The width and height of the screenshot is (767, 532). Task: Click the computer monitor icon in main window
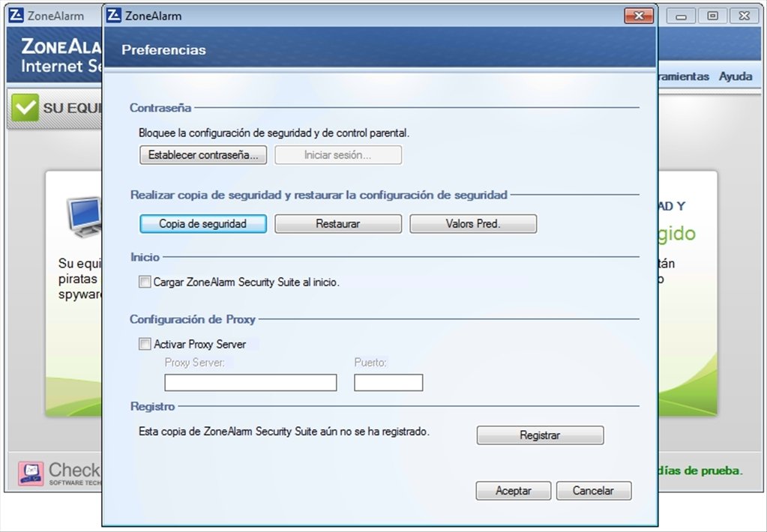pyautogui.click(x=84, y=217)
